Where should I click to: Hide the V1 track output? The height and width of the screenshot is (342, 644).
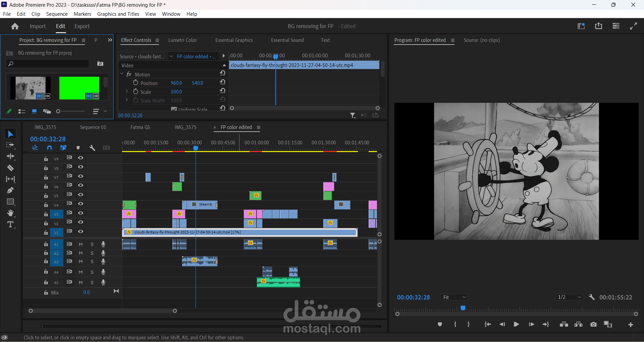80,231
